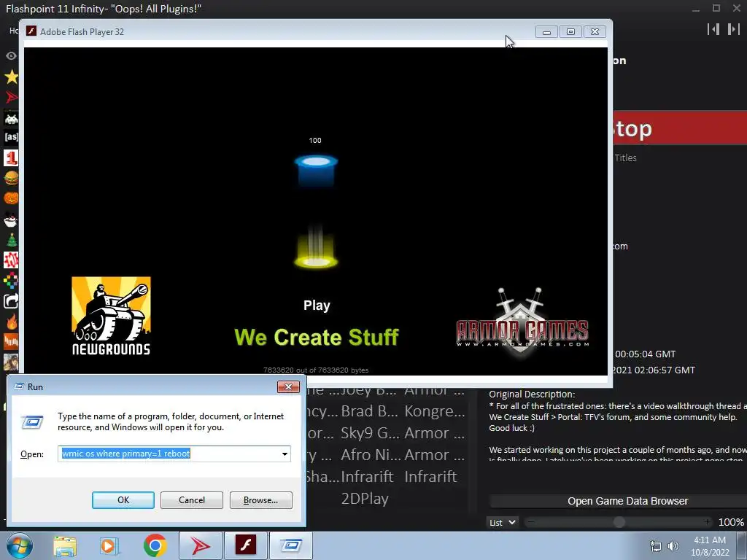Viewport: 747px width, 560px height.
Task: Select the Run dialog taskbar button
Action: pos(291,545)
